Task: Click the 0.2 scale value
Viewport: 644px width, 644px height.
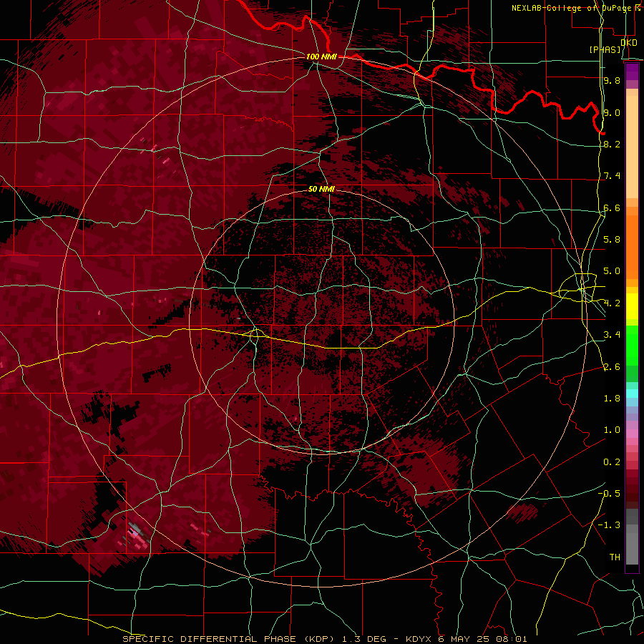Action: click(x=612, y=462)
